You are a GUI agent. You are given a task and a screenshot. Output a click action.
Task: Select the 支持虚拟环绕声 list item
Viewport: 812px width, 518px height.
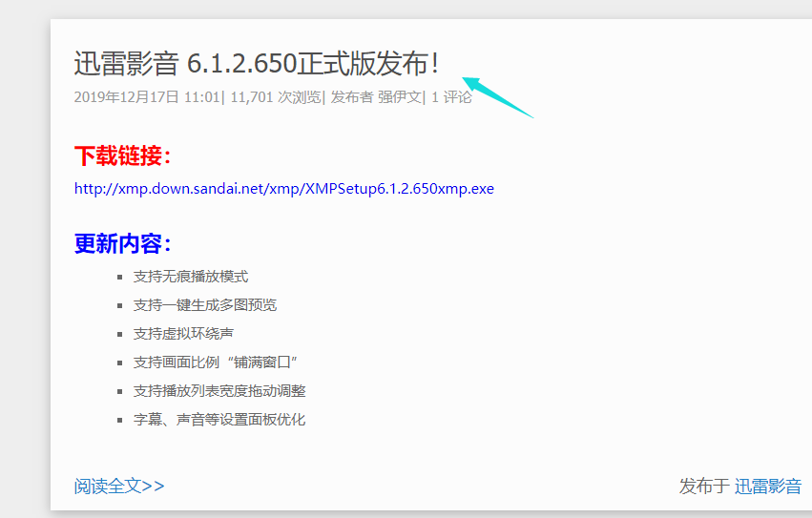coord(183,334)
